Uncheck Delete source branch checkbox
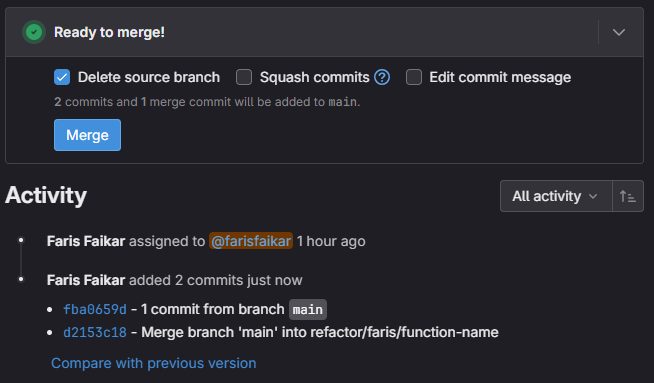 (x=62, y=77)
